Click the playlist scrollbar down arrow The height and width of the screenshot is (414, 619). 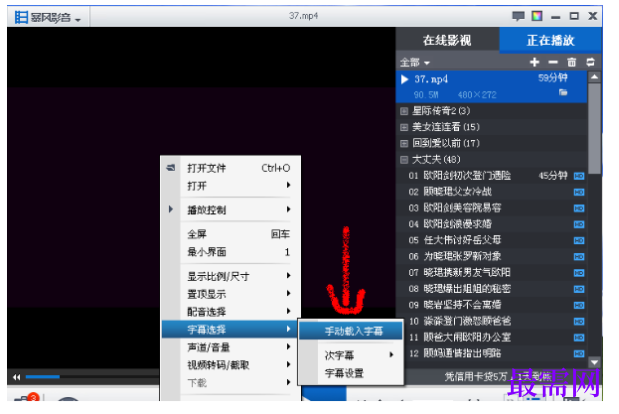[x=594, y=362]
